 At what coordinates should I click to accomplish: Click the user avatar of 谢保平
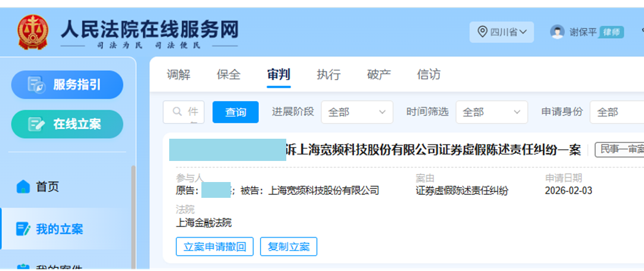point(557,32)
